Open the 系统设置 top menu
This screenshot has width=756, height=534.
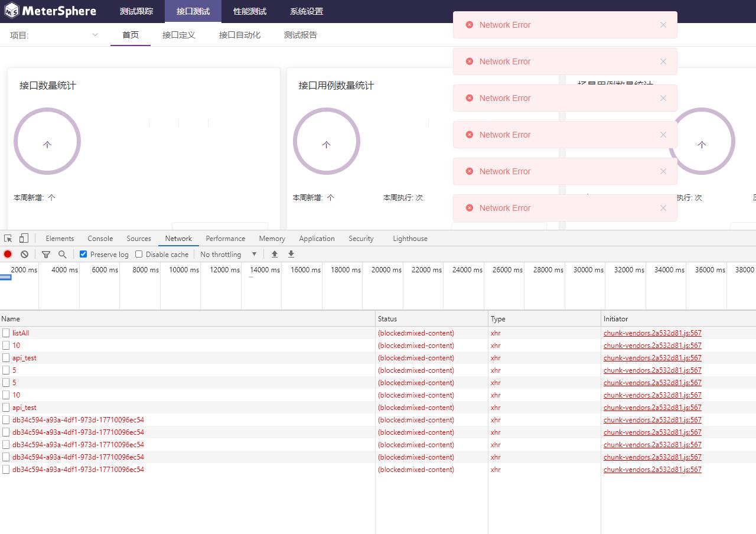click(307, 11)
